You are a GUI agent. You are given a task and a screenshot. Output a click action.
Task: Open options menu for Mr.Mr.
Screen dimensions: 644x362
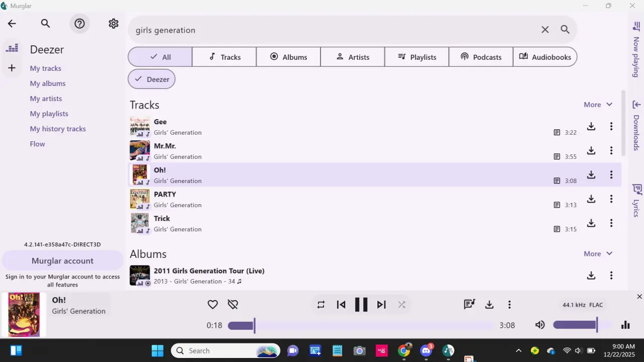pos(611,150)
